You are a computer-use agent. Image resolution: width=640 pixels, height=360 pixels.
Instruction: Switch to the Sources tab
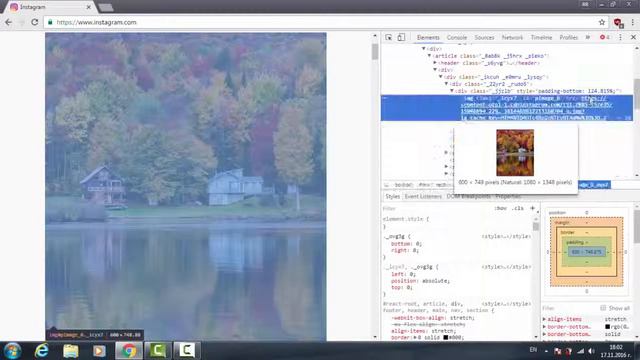pyautogui.click(x=484, y=37)
